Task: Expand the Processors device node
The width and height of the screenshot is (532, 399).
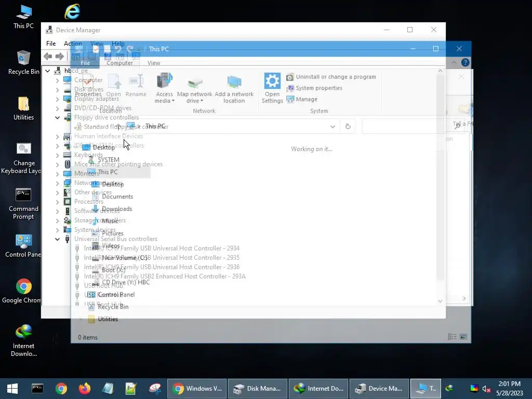Action: 57,202
